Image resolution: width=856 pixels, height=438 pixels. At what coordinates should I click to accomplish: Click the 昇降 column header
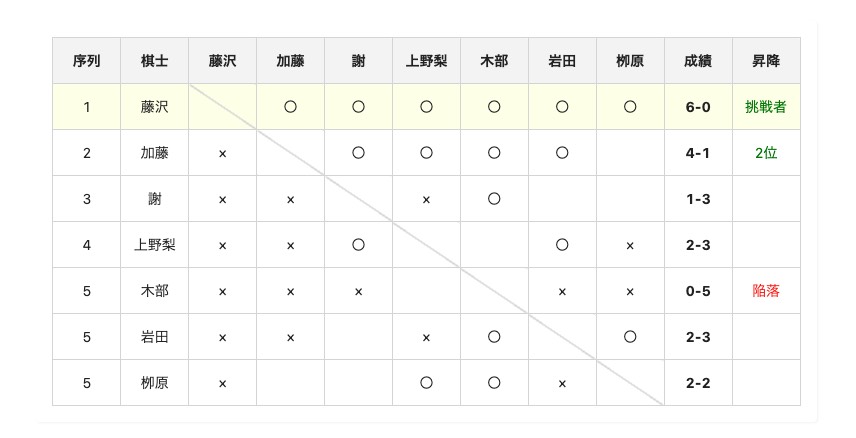(766, 61)
